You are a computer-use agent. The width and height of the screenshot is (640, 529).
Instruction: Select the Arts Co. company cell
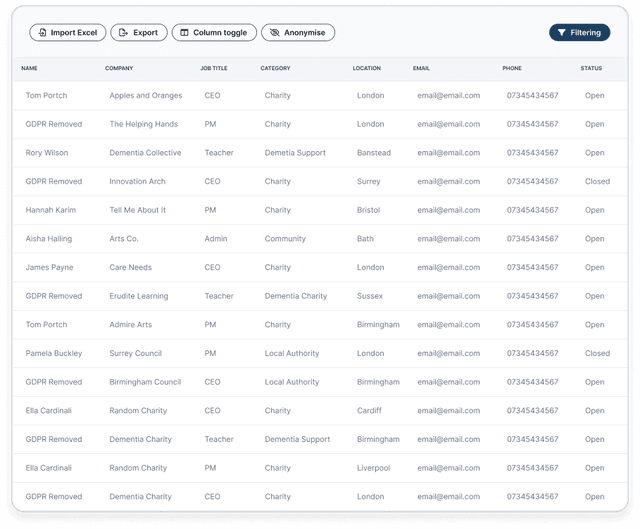(x=124, y=239)
